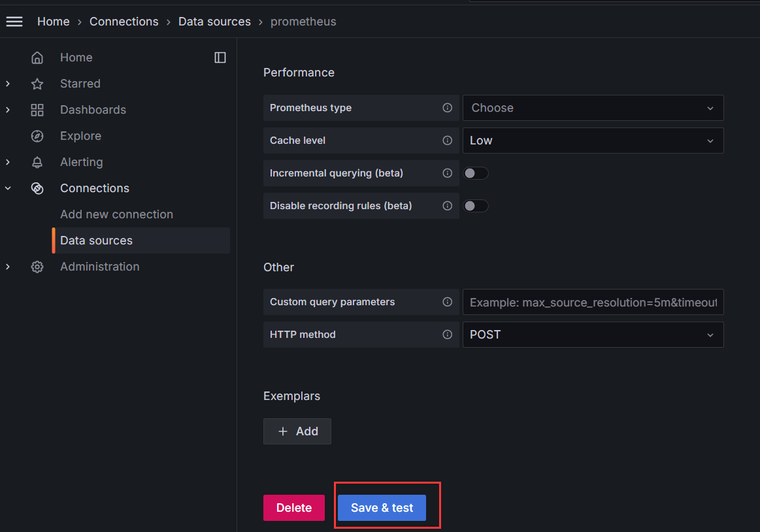
Task: Open Starred in the sidebar menu
Action: coord(80,84)
